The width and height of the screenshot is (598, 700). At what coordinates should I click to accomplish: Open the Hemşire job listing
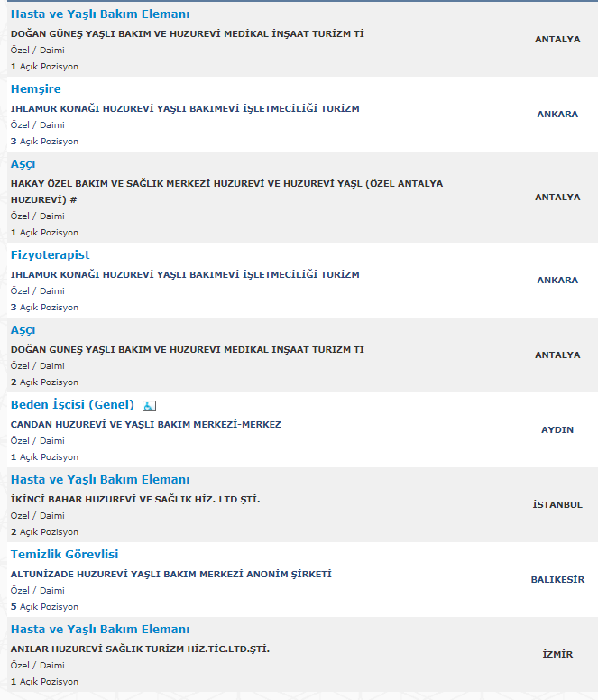(x=36, y=89)
